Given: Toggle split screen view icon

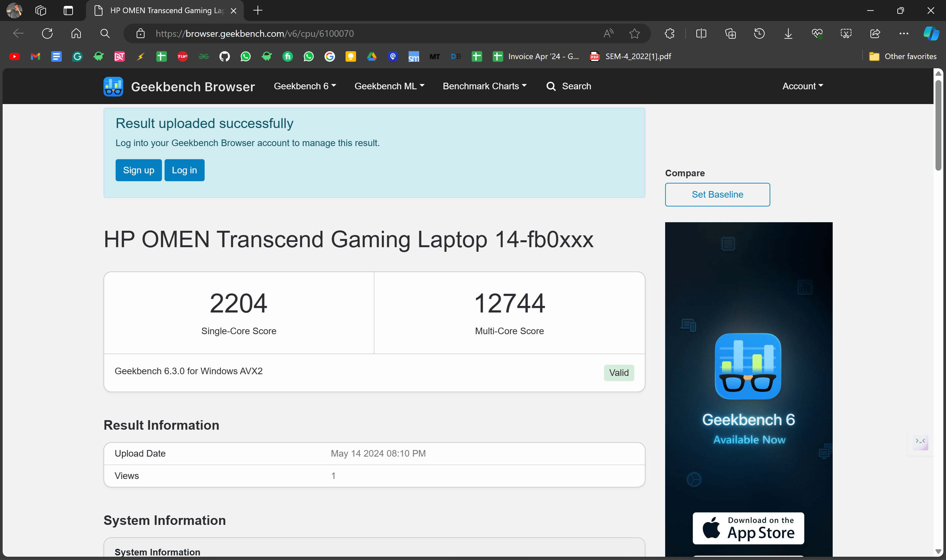Looking at the screenshot, I should click(701, 33).
